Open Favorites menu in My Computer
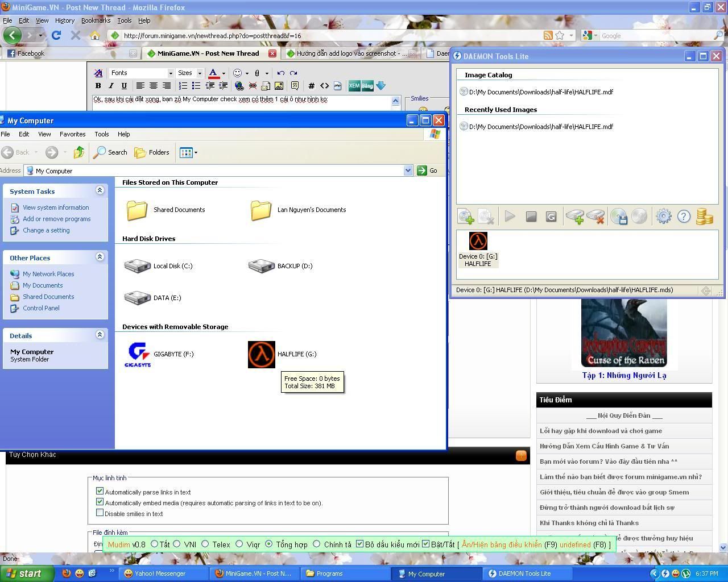The height and width of the screenshot is (582, 728). 73,134
